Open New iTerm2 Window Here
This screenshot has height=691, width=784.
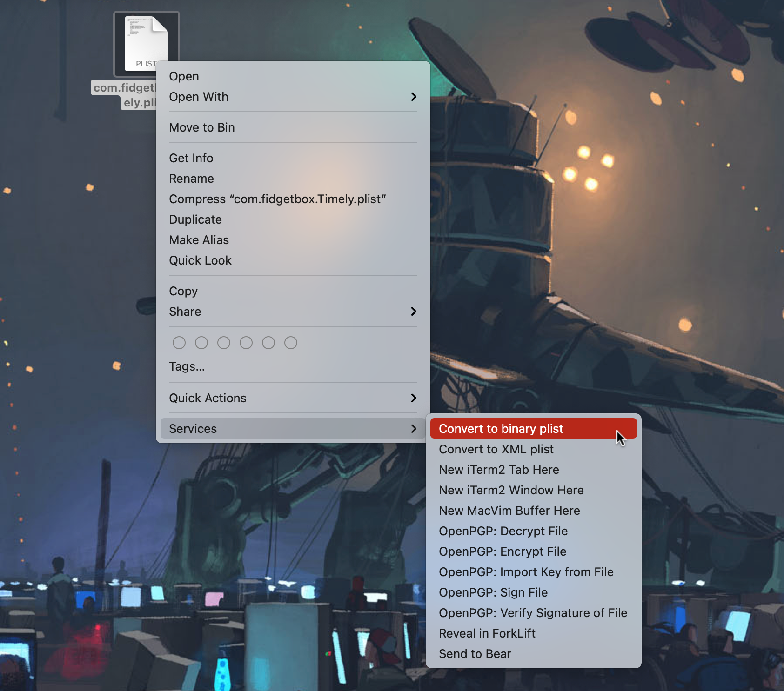[511, 490]
